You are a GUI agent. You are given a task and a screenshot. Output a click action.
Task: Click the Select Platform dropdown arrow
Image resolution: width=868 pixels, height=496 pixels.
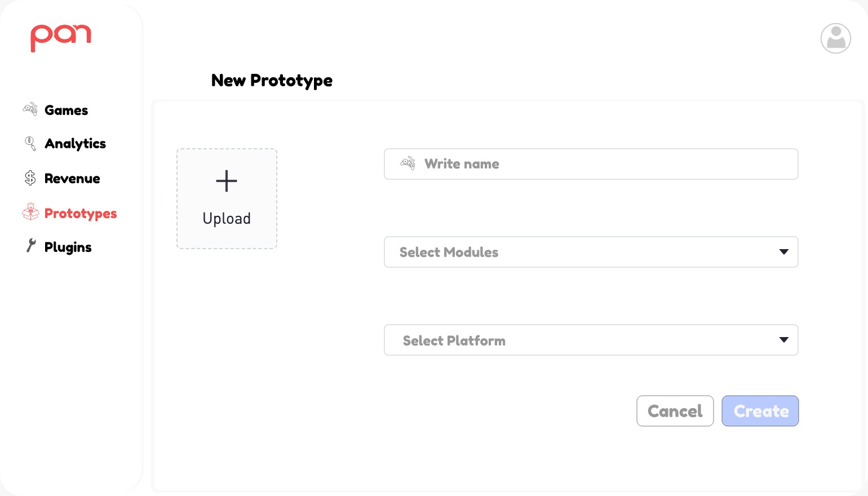coord(783,340)
